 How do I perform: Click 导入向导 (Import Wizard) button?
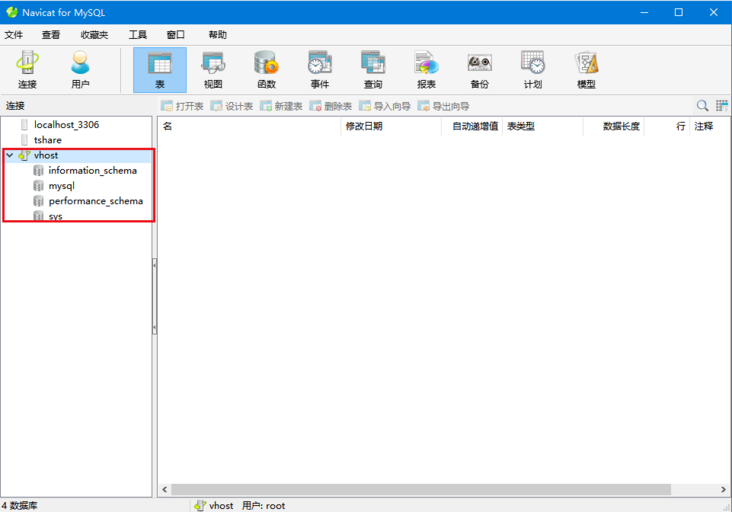(385, 106)
